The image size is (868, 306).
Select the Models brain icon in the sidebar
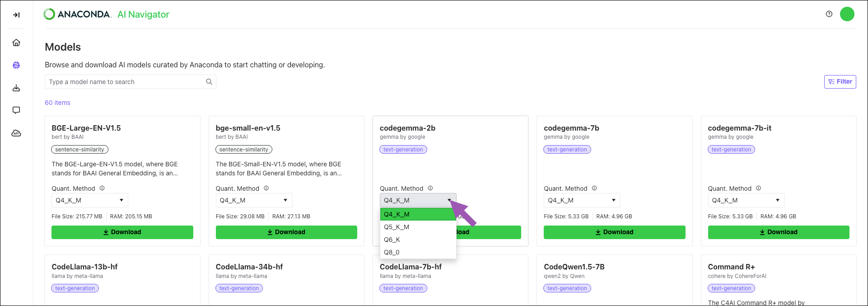click(x=16, y=65)
